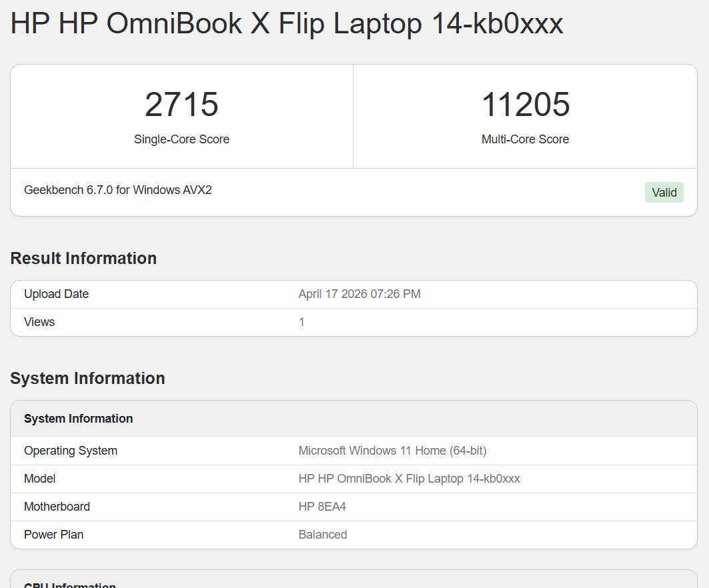Click the Multi-Core Score label
This screenshot has width=709, height=588.
pyautogui.click(x=526, y=139)
